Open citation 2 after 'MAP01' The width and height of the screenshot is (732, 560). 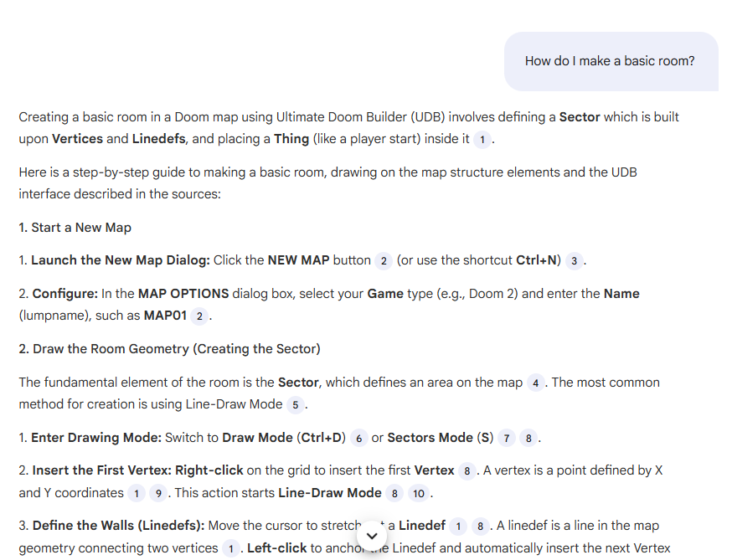click(199, 316)
